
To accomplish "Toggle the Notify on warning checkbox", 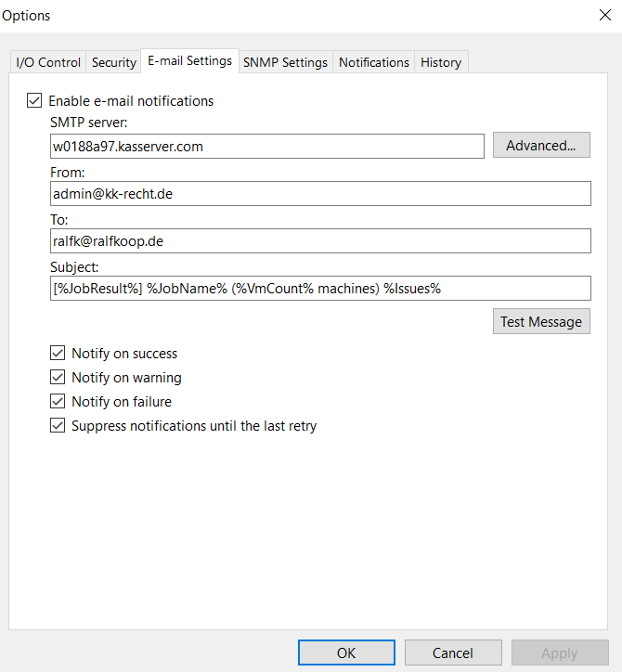I will [58, 378].
